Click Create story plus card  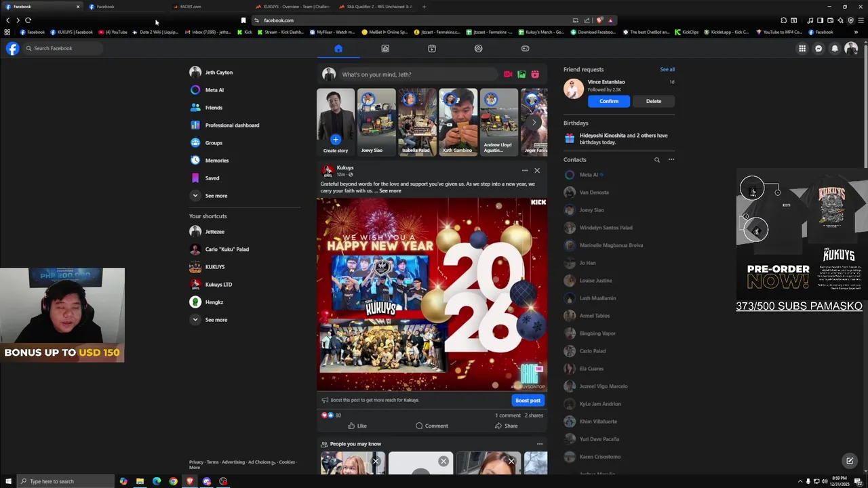[336, 122]
